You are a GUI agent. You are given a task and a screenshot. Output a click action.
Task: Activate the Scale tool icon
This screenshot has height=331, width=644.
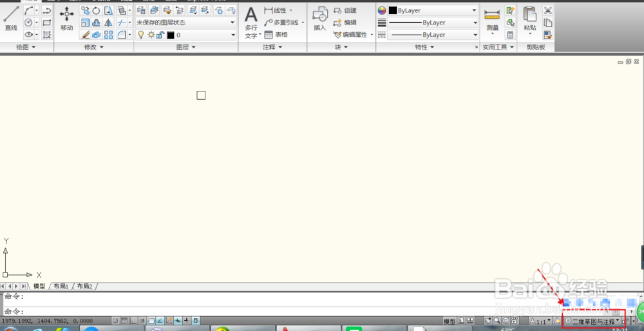pos(85,23)
